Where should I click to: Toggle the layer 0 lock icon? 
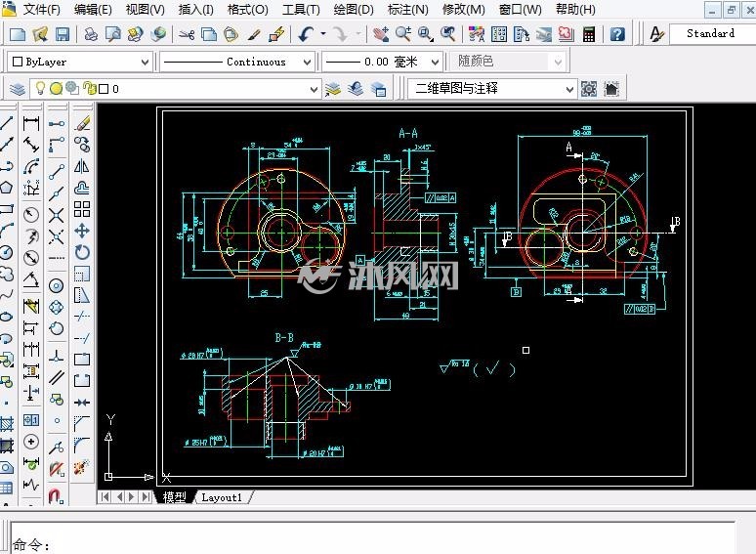(x=89, y=88)
